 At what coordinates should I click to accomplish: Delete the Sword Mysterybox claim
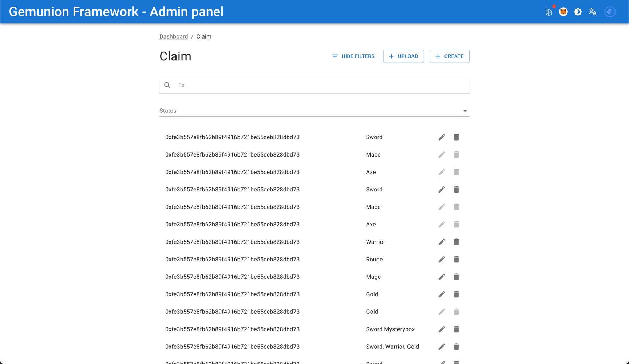[456, 329]
